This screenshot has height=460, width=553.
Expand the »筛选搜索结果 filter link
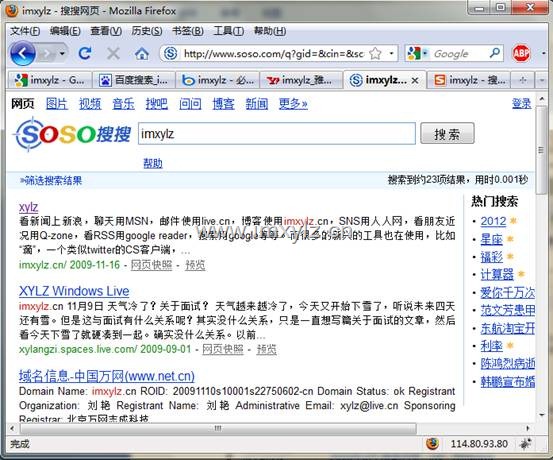(51, 181)
